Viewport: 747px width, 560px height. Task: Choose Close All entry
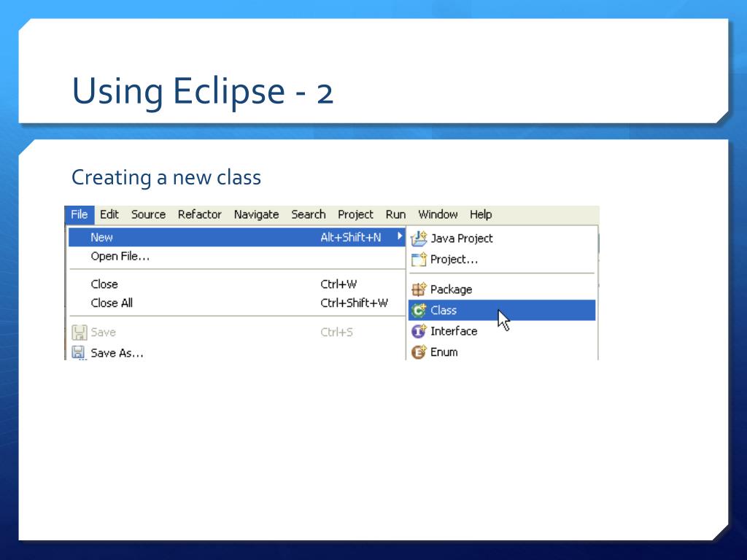[237, 303]
